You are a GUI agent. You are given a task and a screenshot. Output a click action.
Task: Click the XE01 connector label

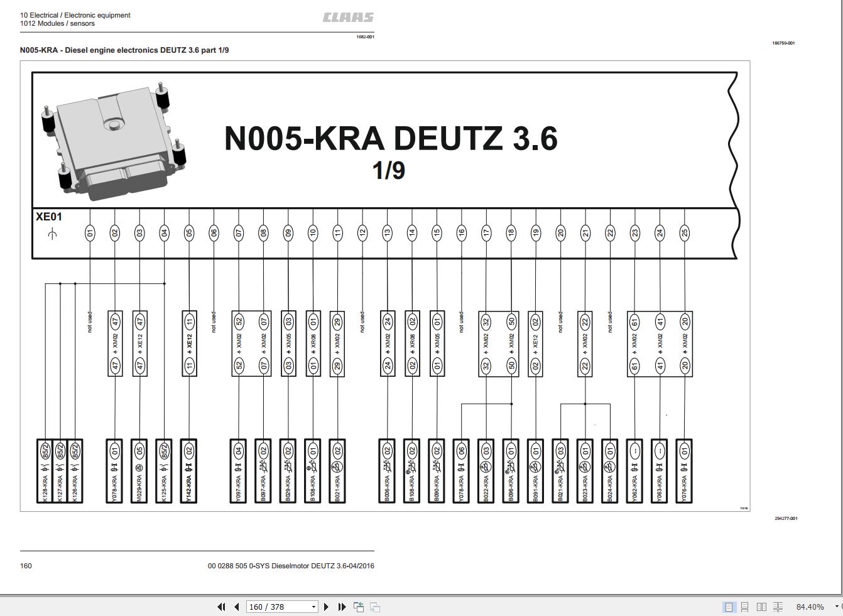(x=49, y=217)
